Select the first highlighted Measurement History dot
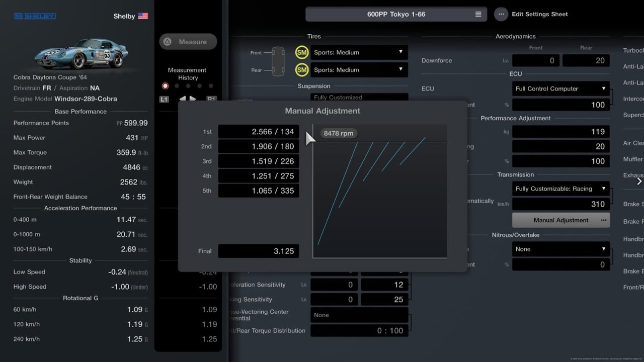This screenshot has height=362, width=644. pos(165,86)
